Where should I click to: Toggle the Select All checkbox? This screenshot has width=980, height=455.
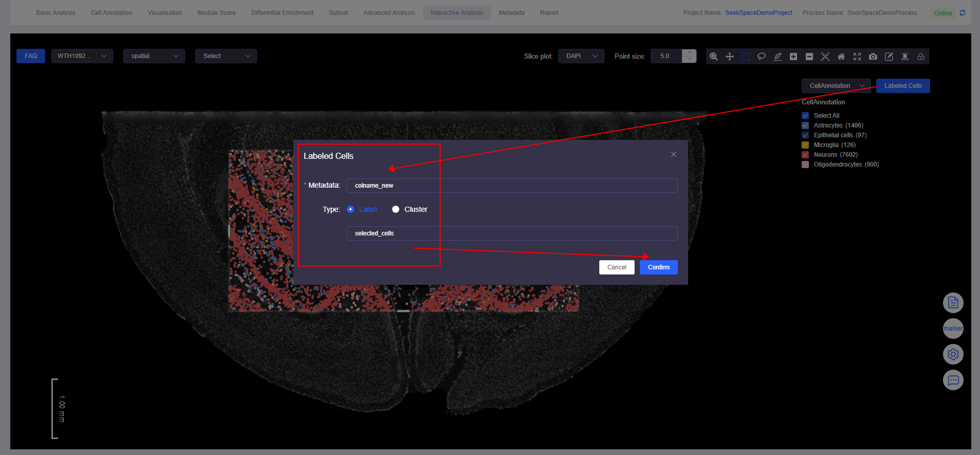(x=805, y=116)
